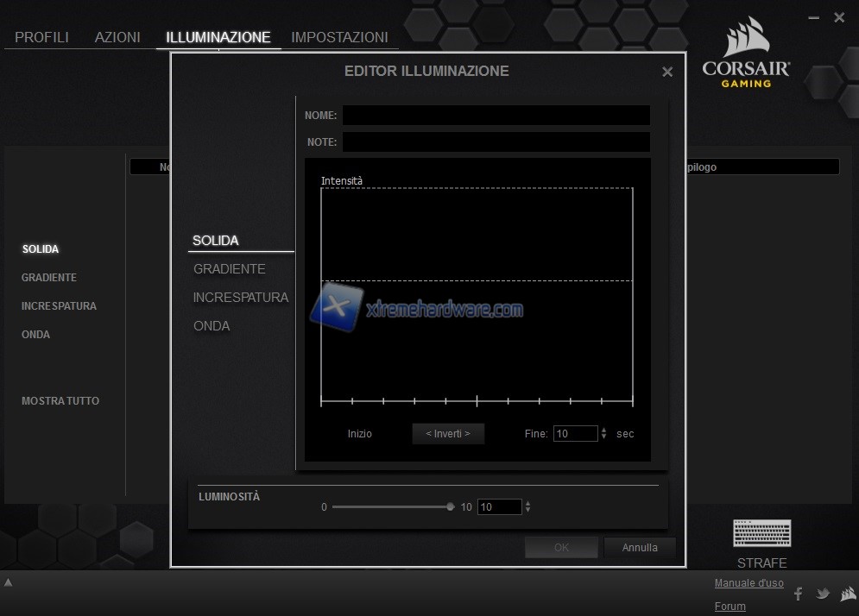Switch to the PROFILI tab
Screen dimensions: 859x616
coord(41,37)
